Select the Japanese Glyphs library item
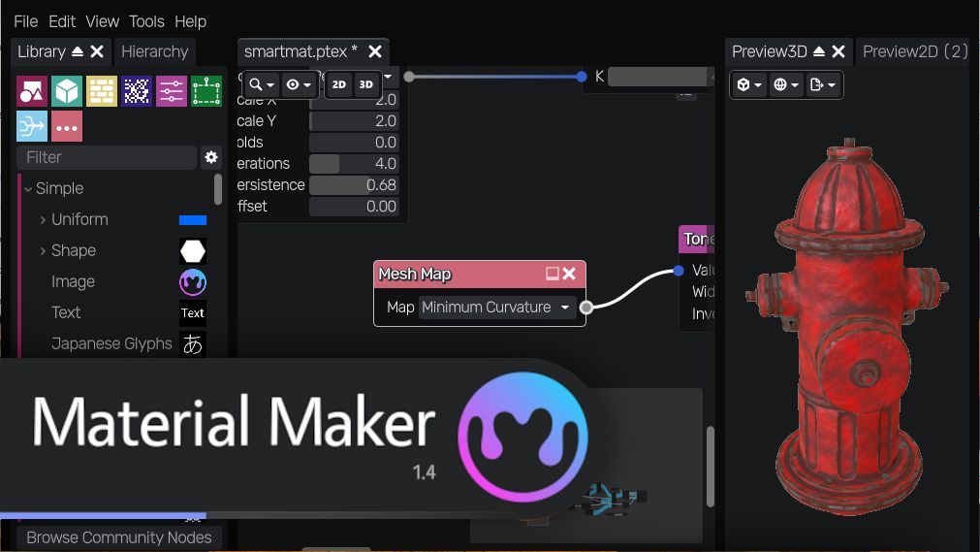Viewport: 980px width, 552px height. point(111,343)
